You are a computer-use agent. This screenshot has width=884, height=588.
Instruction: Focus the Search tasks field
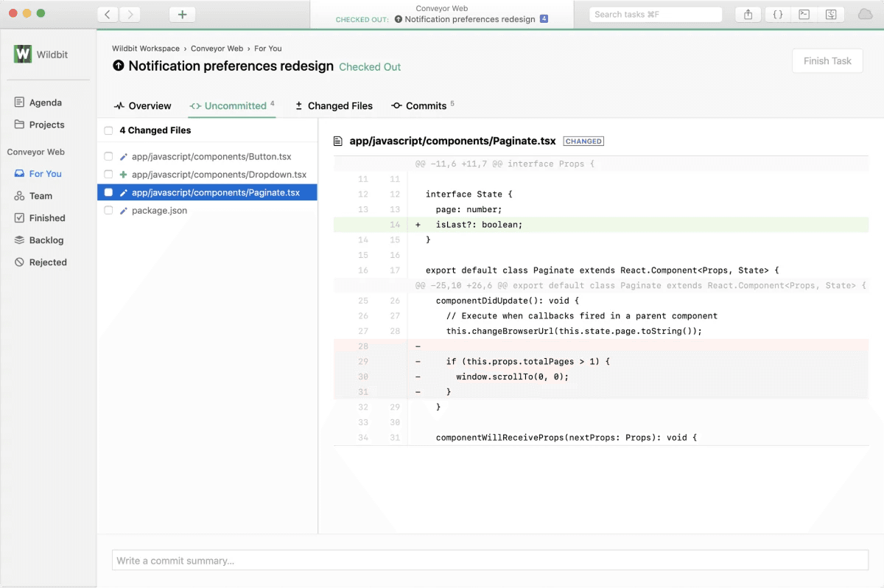656,14
